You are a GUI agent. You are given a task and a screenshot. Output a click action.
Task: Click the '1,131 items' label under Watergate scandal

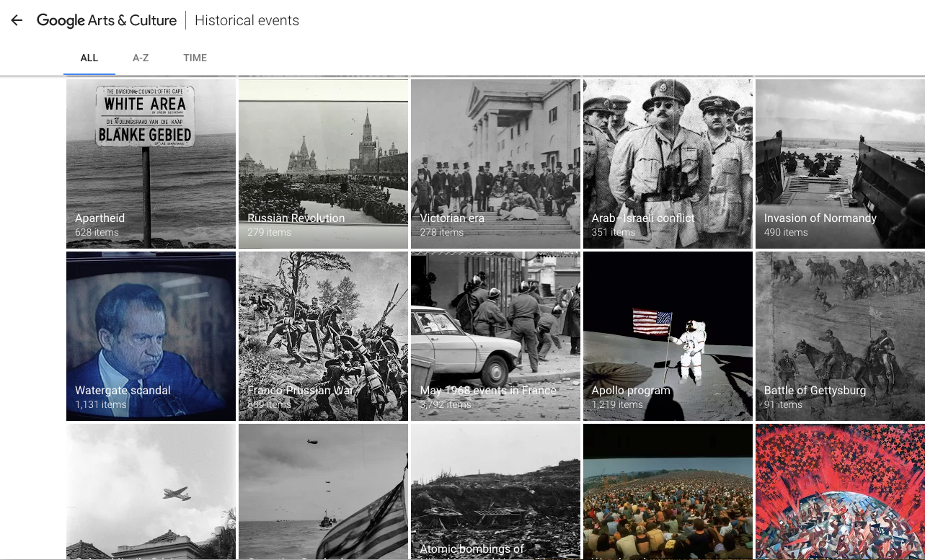[x=101, y=405]
